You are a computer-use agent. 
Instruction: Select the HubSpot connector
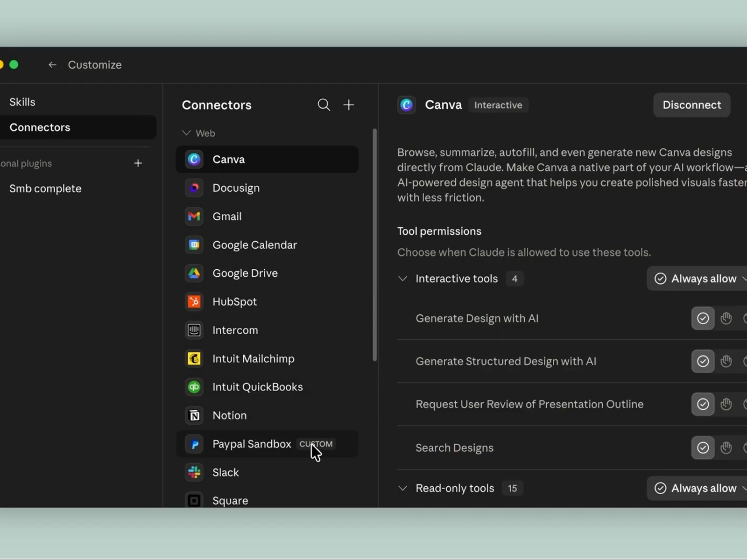267,302
